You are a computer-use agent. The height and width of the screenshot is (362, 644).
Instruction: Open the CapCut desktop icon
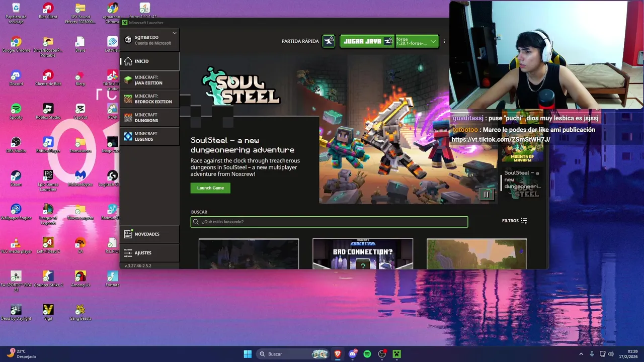tap(80, 111)
